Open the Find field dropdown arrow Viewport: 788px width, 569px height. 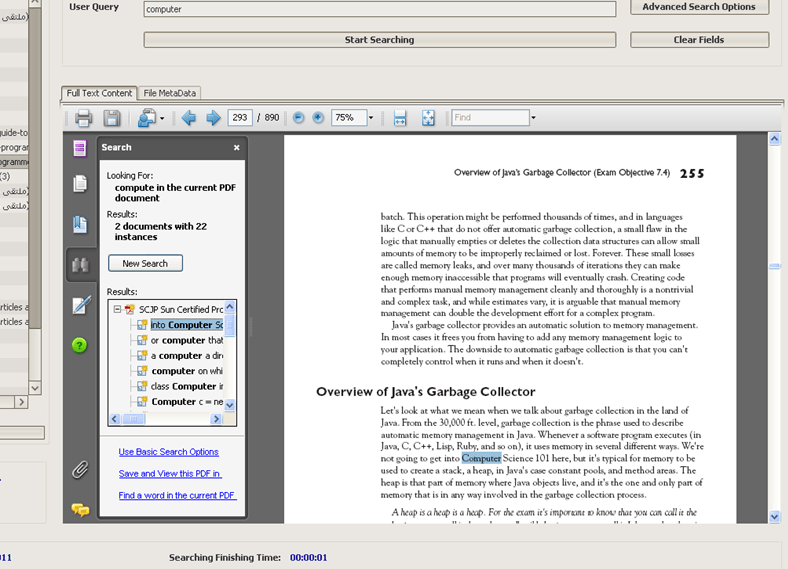[x=533, y=118]
